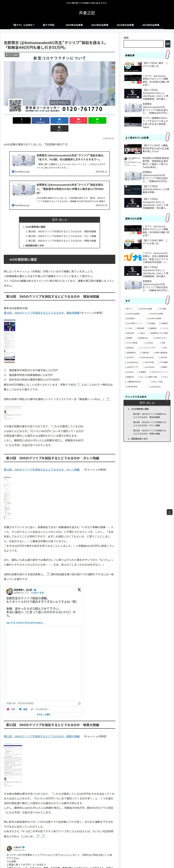Screen dimensions: 174x868
Task: Open the related card for クソリプ訴訟を語る②
Action: (59, 195)
